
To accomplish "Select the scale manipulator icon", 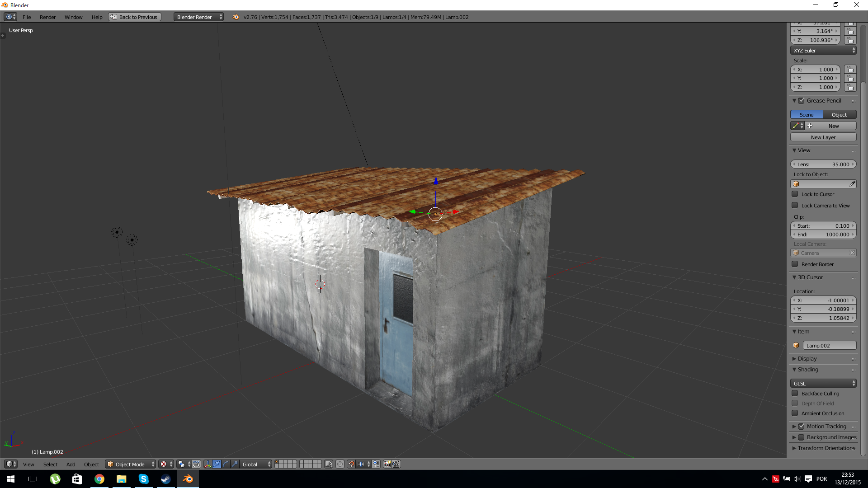I will pos(235,464).
